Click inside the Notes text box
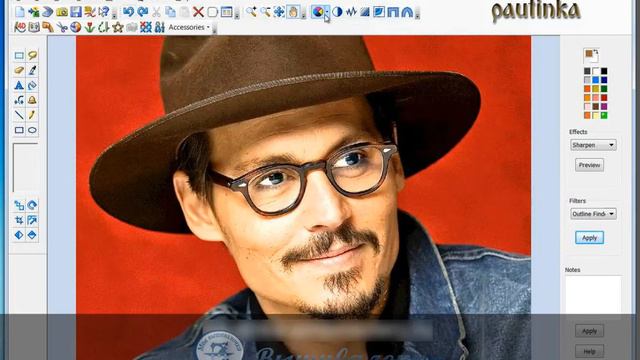The image size is (640, 360). click(x=593, y=294)
